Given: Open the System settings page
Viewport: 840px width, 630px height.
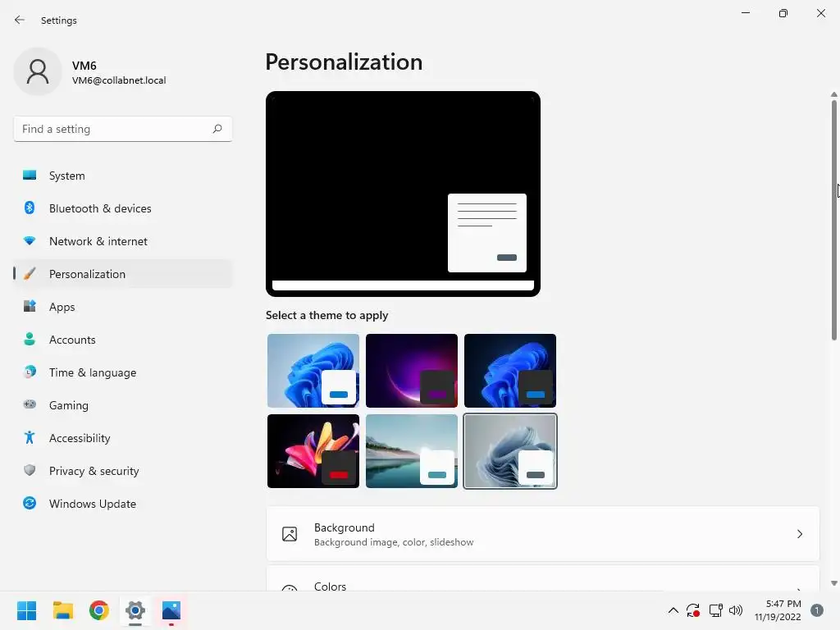Looking at the screenshot, I should (123, 176).
